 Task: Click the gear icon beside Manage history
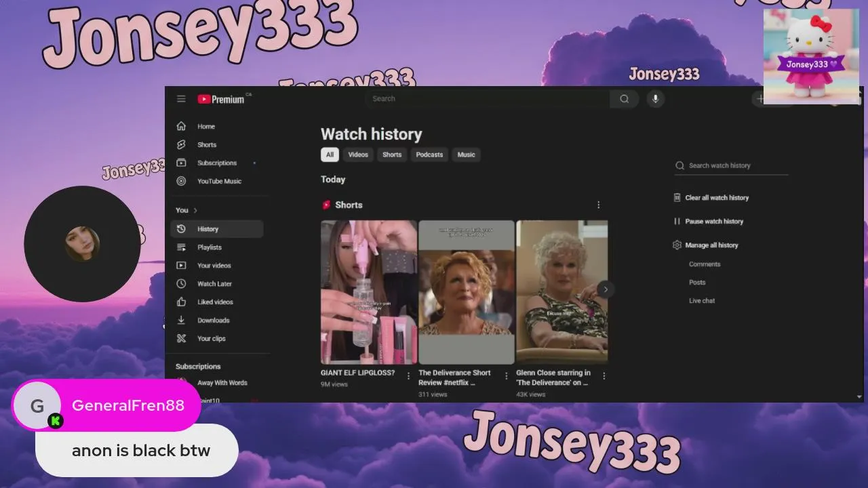(677, 245)
